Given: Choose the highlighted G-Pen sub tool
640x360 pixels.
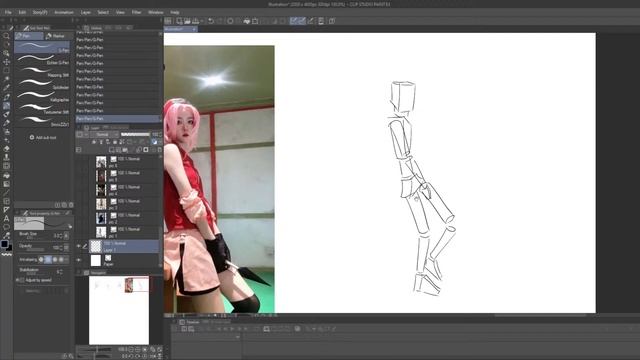Looking at the screenshot, I should tap(42, 47).
